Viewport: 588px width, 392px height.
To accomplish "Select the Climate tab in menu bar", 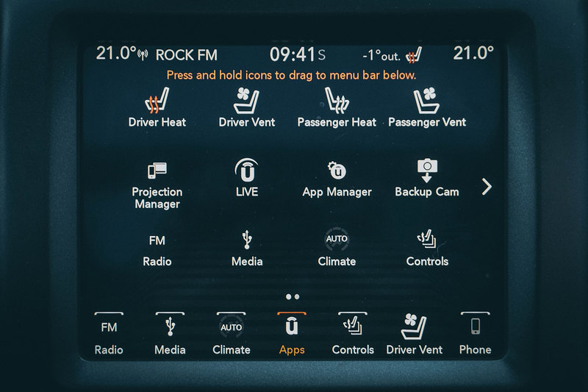I will [x=231, y=335].
